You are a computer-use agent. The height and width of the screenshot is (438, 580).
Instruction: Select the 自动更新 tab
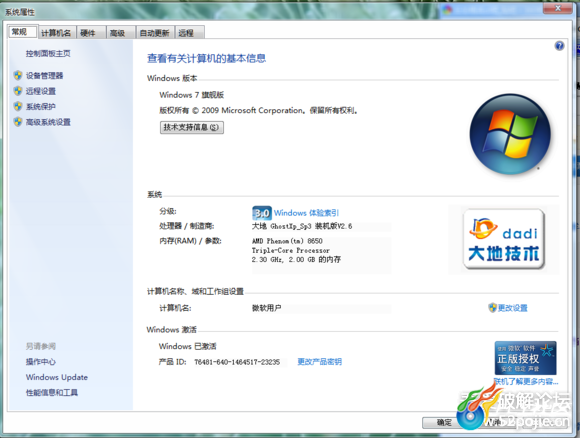(155, 33)
